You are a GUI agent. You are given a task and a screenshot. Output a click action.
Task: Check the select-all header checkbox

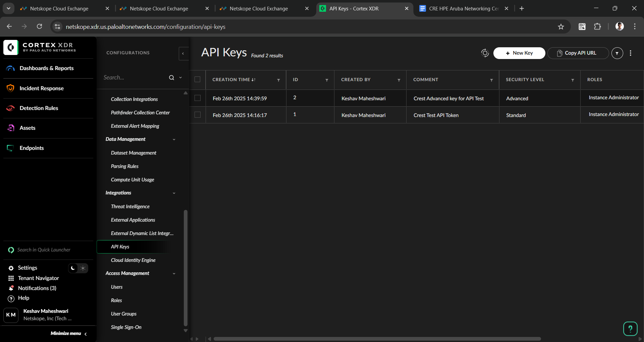[x=198, y=79]
